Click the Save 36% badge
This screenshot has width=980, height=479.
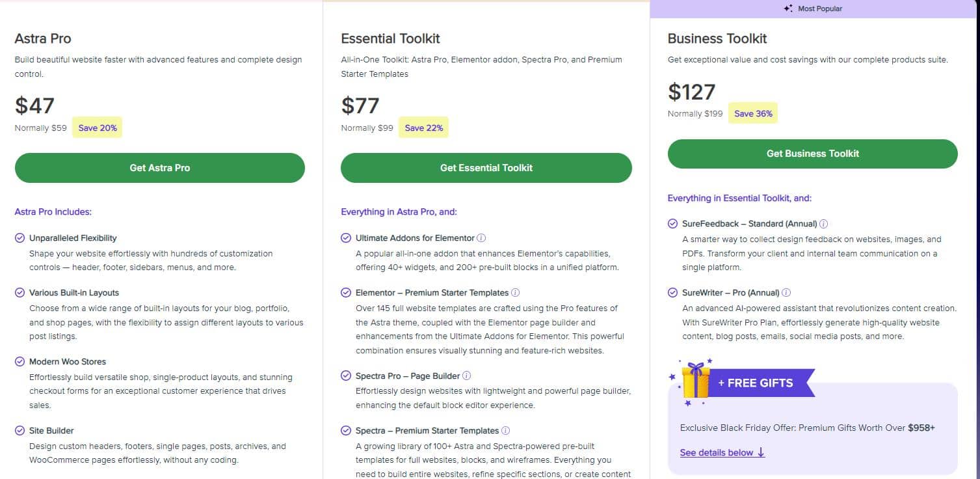pyautogui.click(x=753, y=114)
